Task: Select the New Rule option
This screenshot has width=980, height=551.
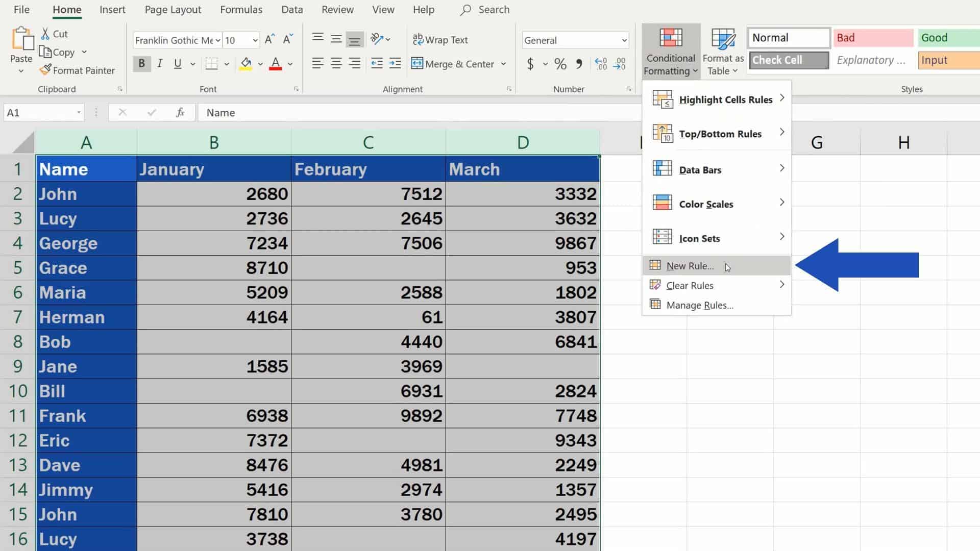Action: coord(691,266)
